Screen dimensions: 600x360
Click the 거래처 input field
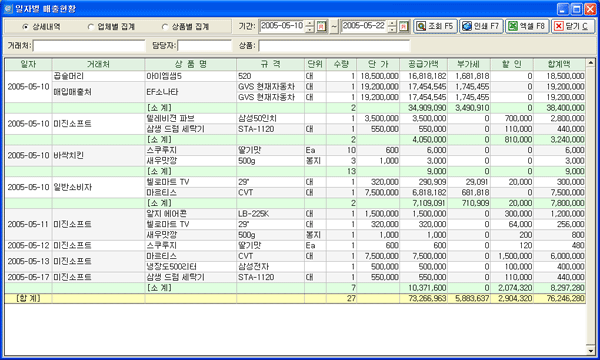click(x=89, y=46)
